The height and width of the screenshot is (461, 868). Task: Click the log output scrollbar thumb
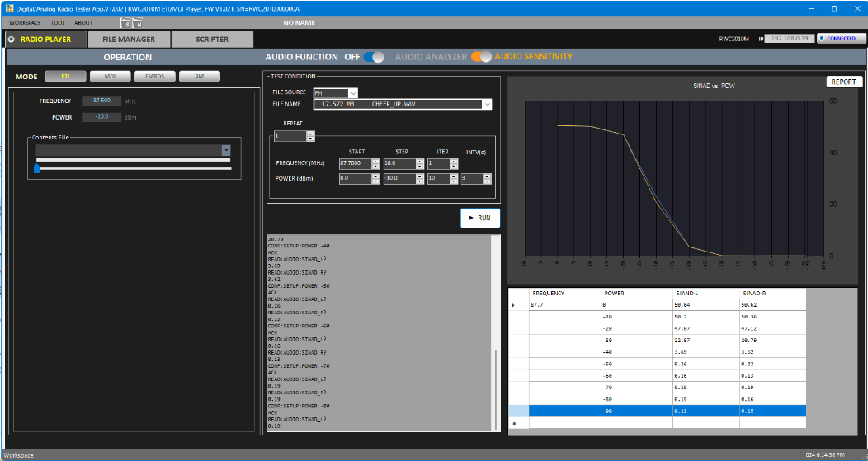pos(495,388)
